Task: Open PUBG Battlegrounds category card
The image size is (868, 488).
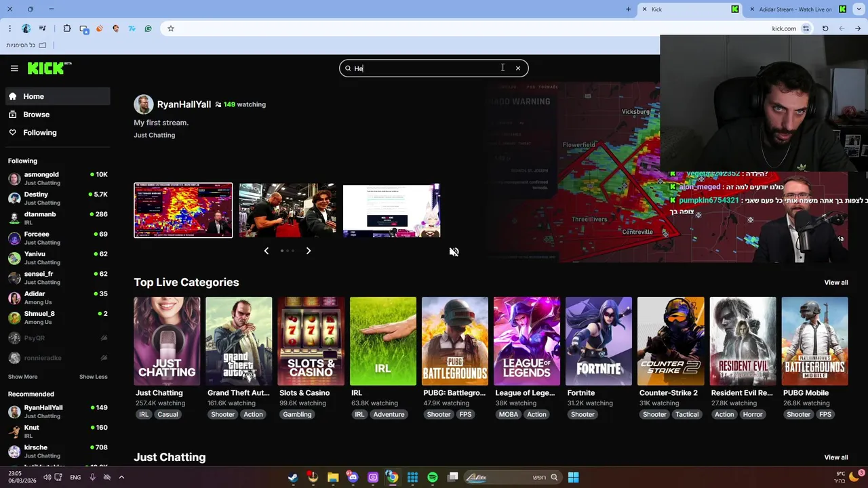Action: [x=455, y=341]
